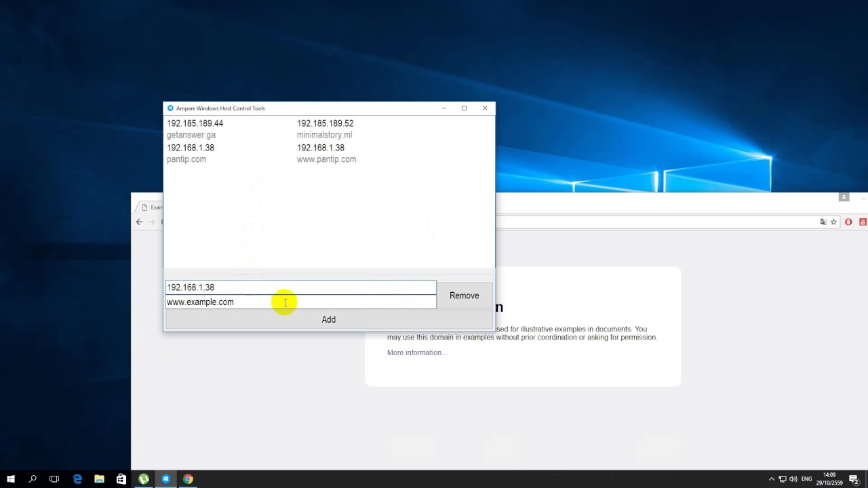Open File Explorer from taskbar
This screenshot has width=868, height=488.
(99, 479)
